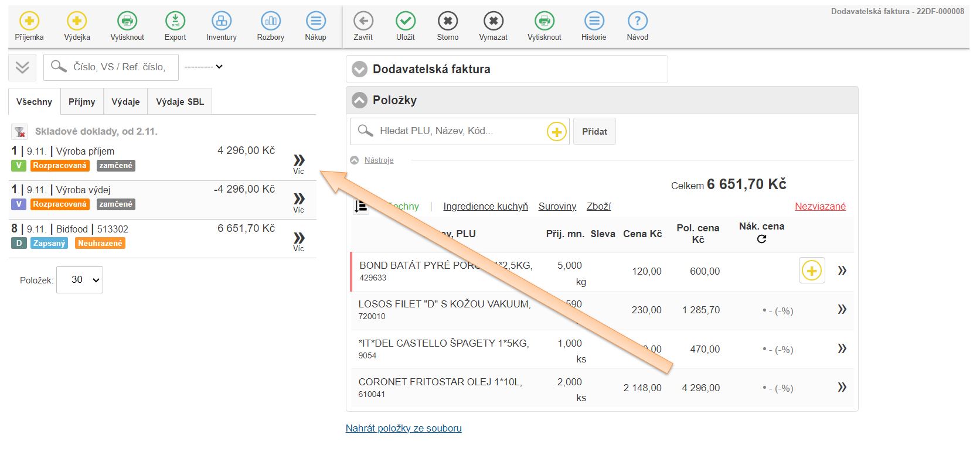Click Uložit to save the invoice

coord(405,22)
